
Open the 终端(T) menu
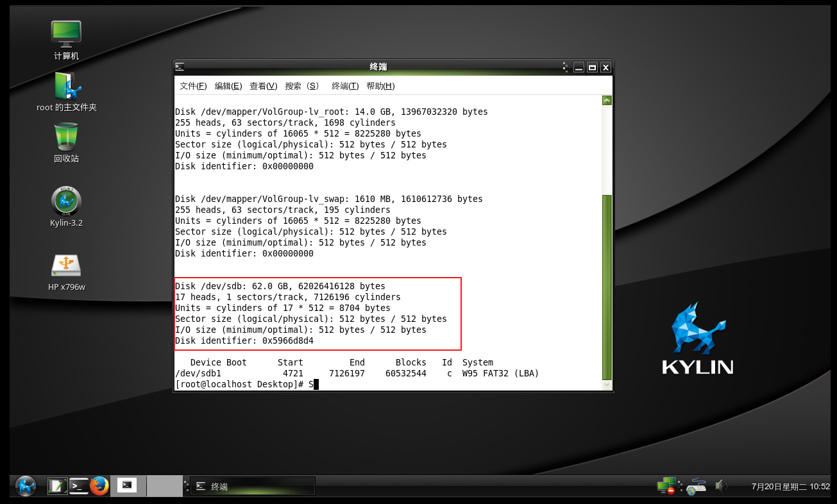point(344,85)
